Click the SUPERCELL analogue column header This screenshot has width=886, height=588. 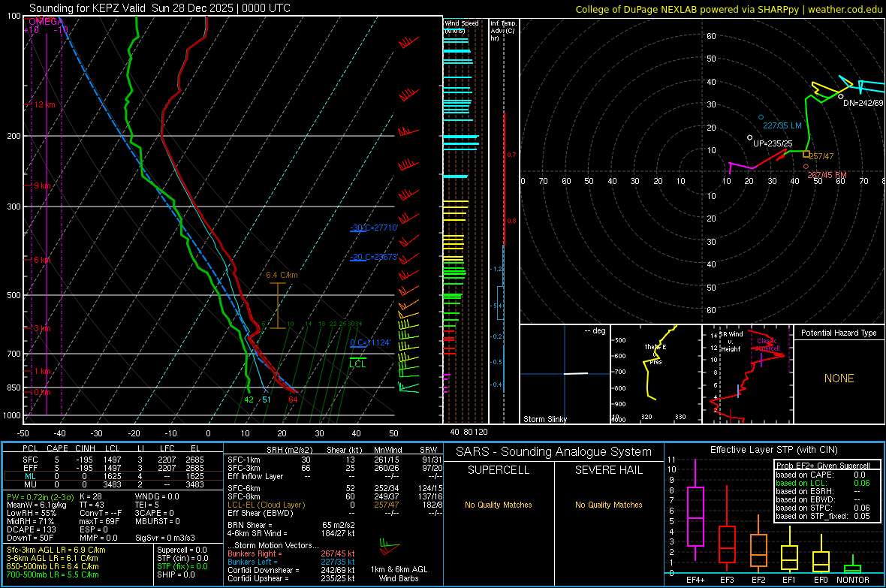499,470
